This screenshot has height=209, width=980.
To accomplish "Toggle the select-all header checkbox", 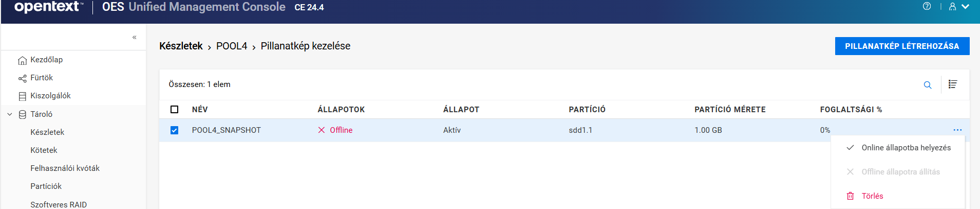I will point(175,110).
